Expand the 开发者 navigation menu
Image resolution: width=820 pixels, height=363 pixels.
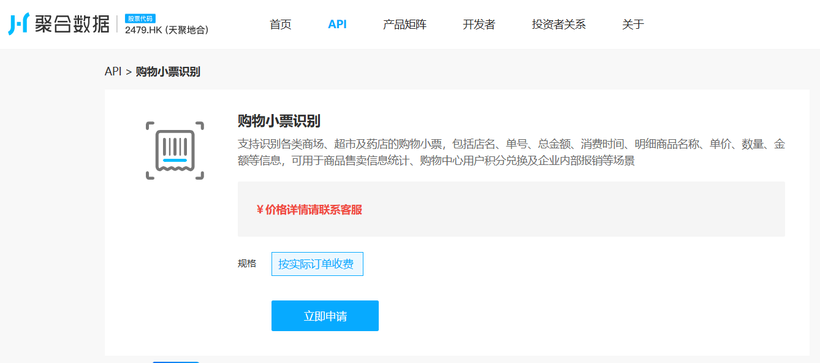(x=479, y=24)
